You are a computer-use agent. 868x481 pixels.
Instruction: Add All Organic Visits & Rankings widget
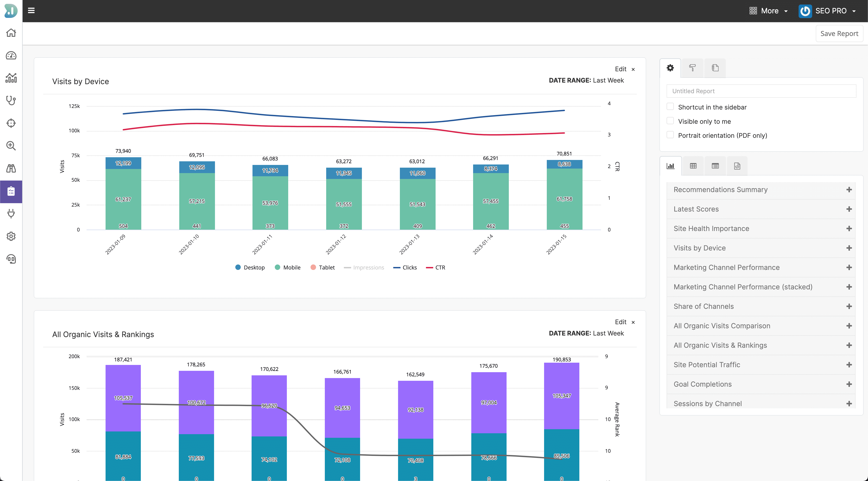pyautogui.click(x=849, y=345)
